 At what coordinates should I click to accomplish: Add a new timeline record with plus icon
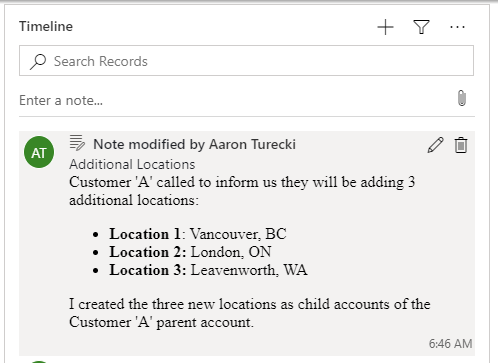coord(385,27)
